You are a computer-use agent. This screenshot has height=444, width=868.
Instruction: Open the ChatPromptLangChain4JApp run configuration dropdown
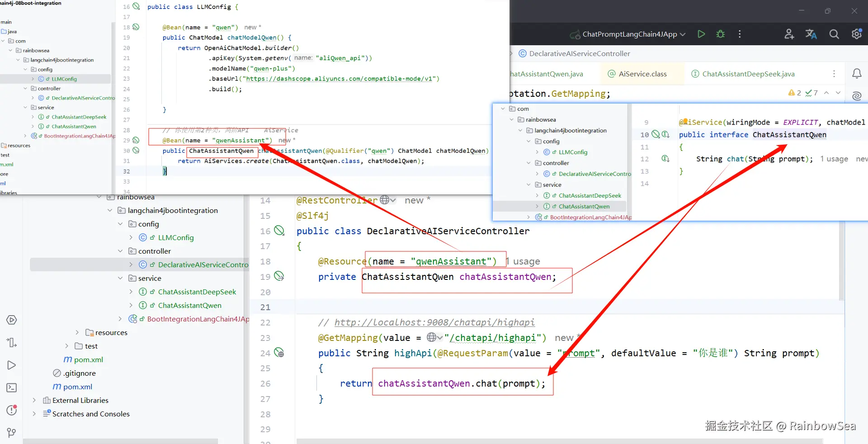point(629,34)
